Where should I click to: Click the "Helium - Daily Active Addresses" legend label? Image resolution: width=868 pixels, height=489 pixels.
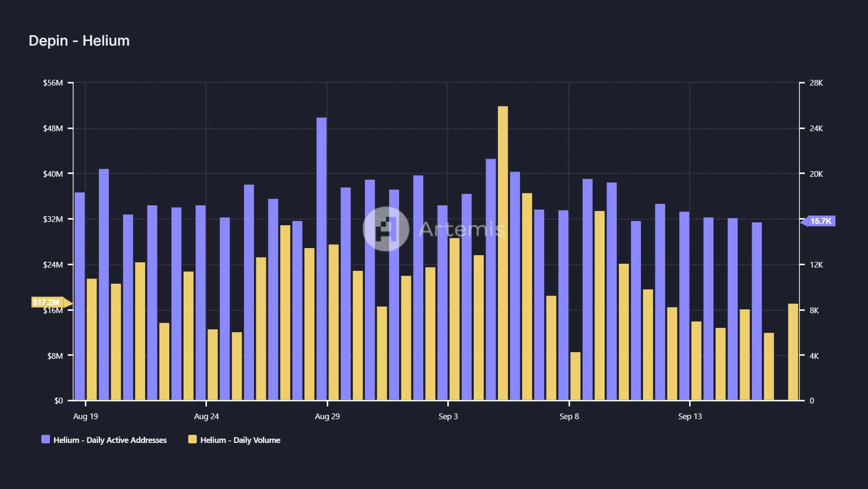pos(110,440)
